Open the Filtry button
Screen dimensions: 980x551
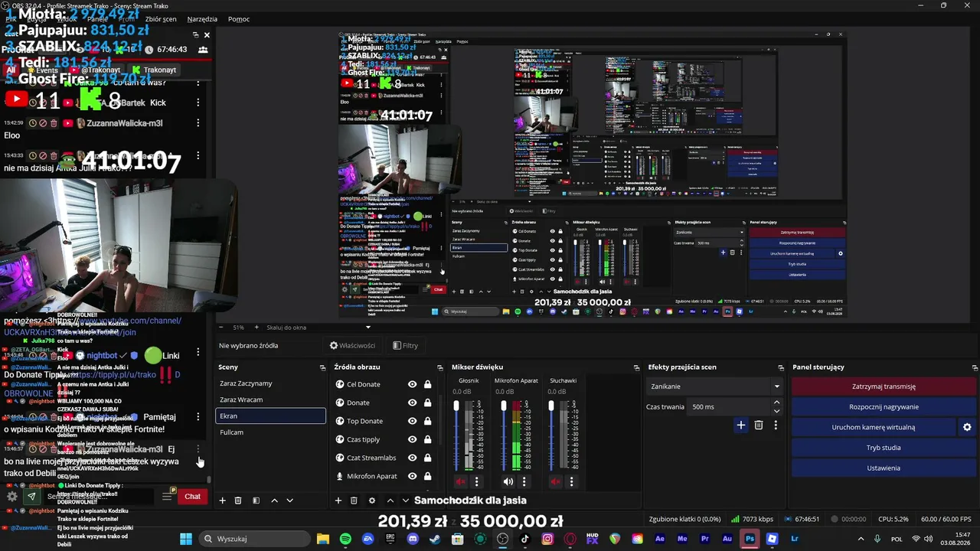[x=406, y=346]
